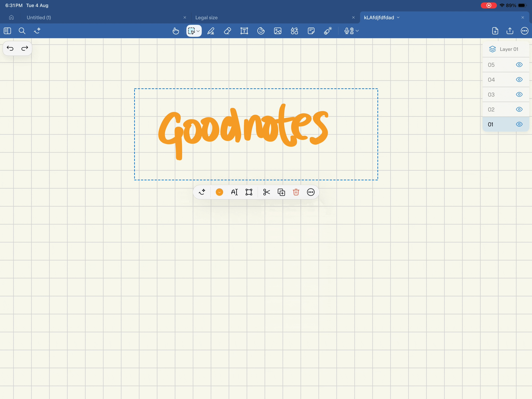Collapse the Layer 01 panel header
Screen dimensions: 532x399
tap(506, 49)
